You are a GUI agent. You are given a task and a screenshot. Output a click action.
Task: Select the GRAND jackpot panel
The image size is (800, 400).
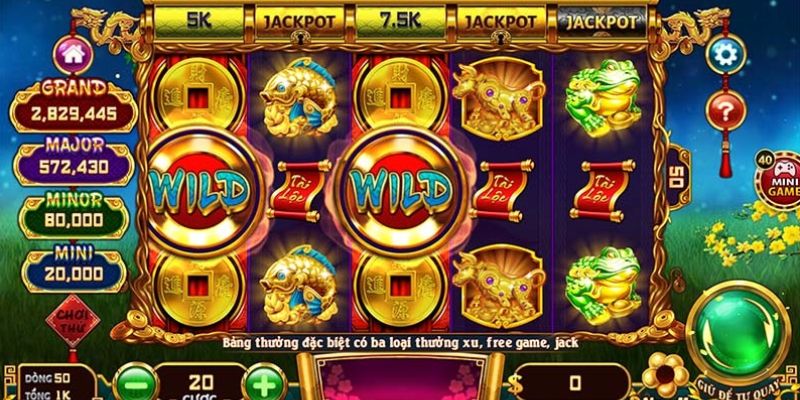tap(74, 107)
